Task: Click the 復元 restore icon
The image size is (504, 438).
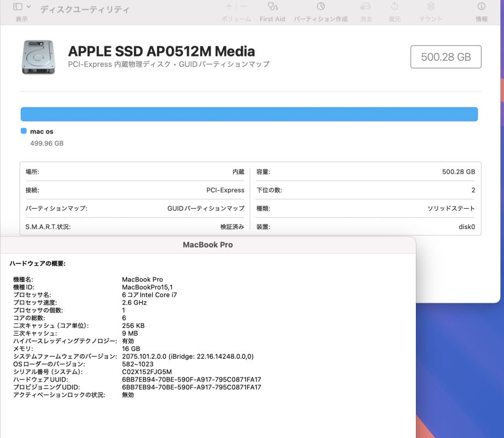Action: click(x=395, y=7)
